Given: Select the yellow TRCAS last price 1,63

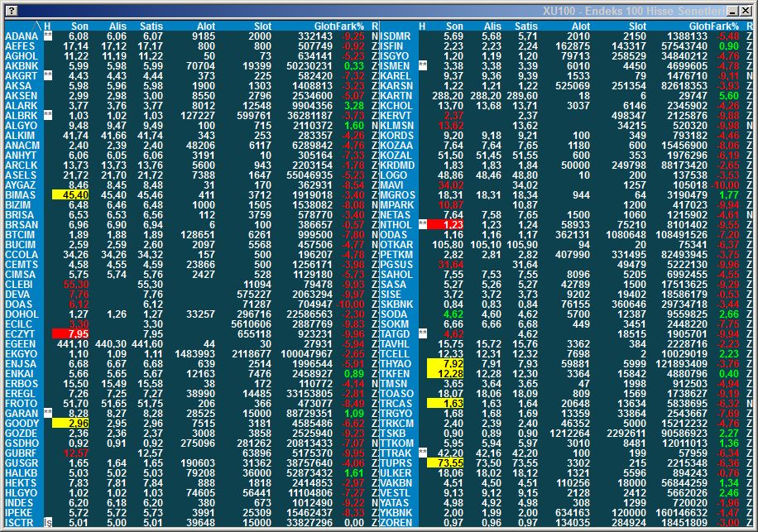Looking at the screenshot, I should [x=445, y=403].
